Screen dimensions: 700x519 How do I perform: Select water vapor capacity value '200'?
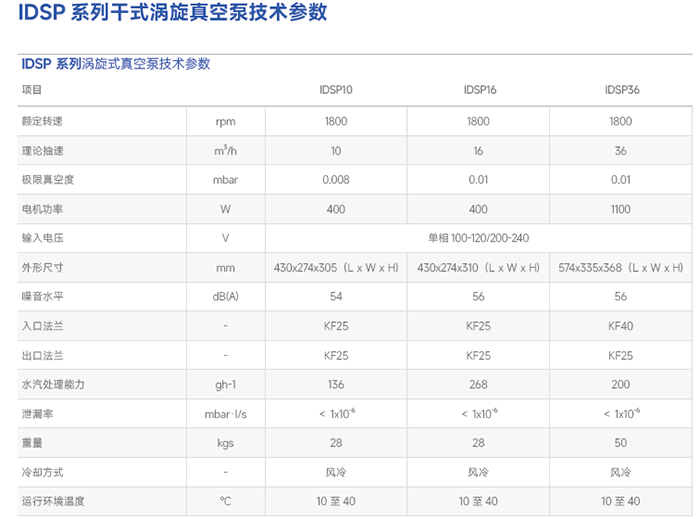(621, 385)
